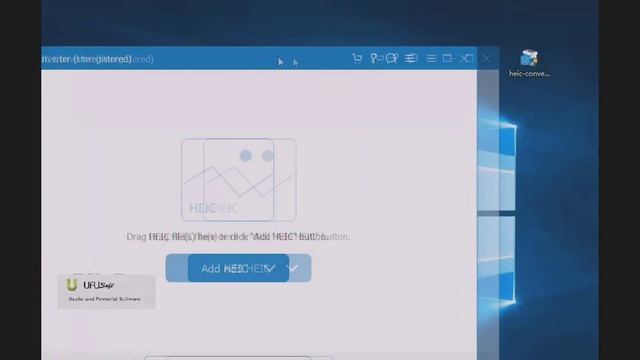
Task: Open the heic-conve... desktop shortcut
Action: tap(529, 63)
